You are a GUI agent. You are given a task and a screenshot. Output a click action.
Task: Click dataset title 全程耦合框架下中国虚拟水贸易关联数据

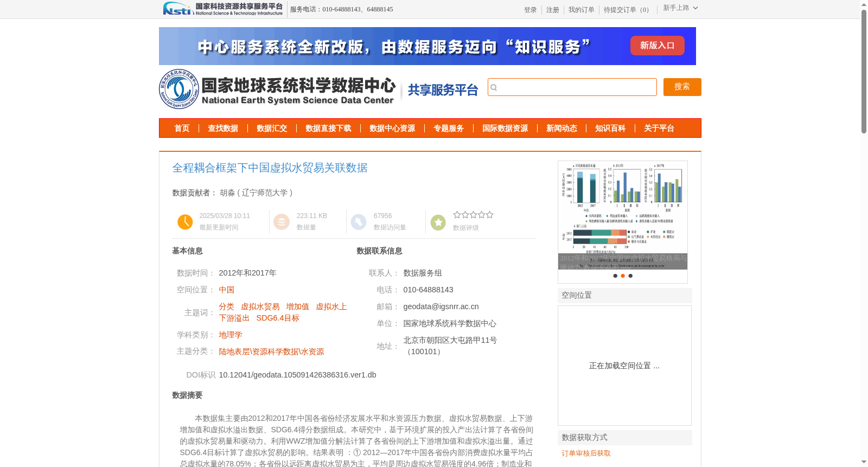coord(270,168)
